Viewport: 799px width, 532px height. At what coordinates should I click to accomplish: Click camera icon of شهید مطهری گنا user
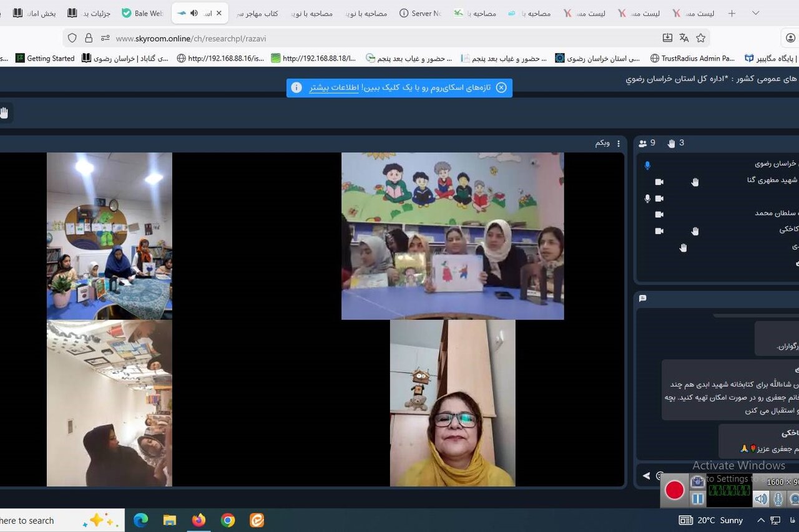click(659, 181)
